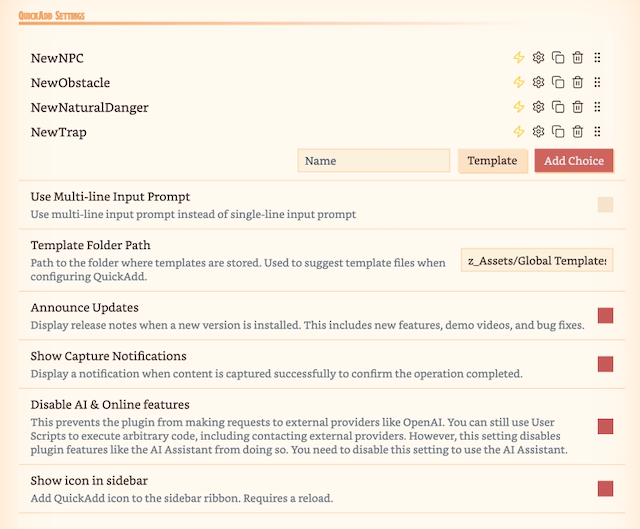The image size is (640, 529).
Task: Configure NewTrap via its gear icon
Action: click(x=538, y=131)
